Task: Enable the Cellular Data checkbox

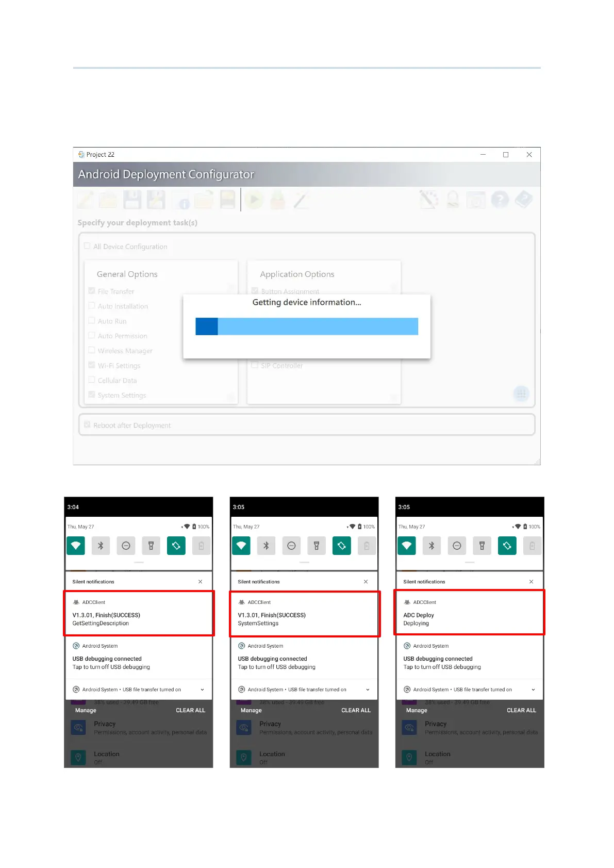Action: click(92, 380)
